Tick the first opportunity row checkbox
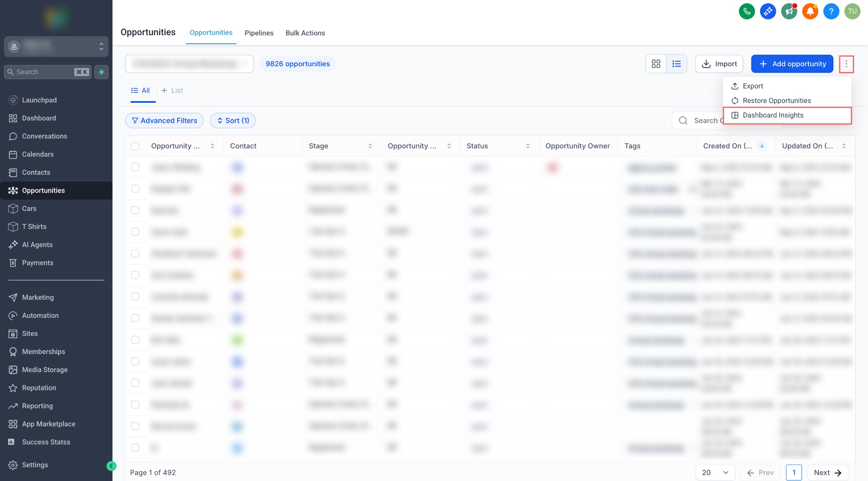Viewport: 868px width, 481px height. (135, 167)
